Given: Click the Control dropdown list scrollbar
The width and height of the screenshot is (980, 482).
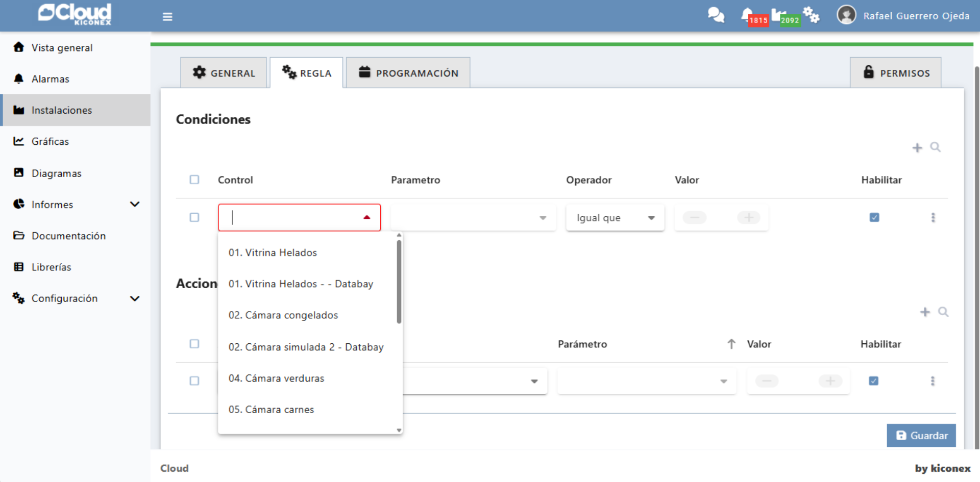Looking at the screenshot, I should [x=399, y=282].
